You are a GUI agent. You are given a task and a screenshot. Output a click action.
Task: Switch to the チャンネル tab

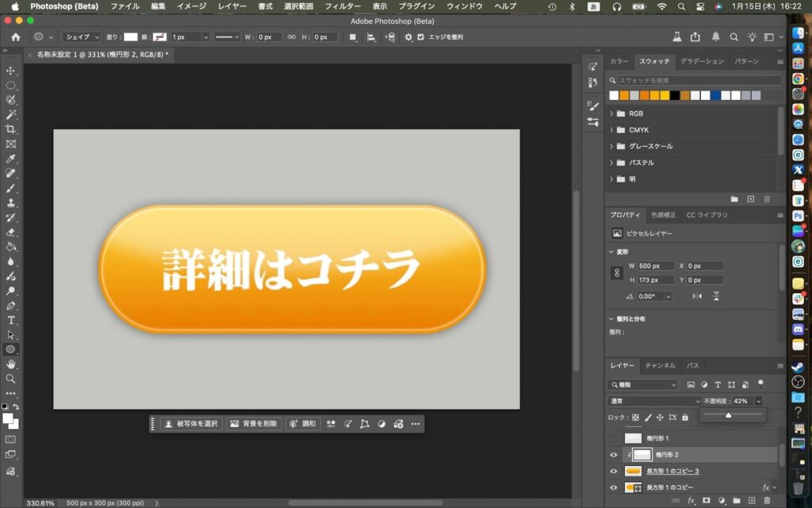pyautogui.click(x=660, y=366)
